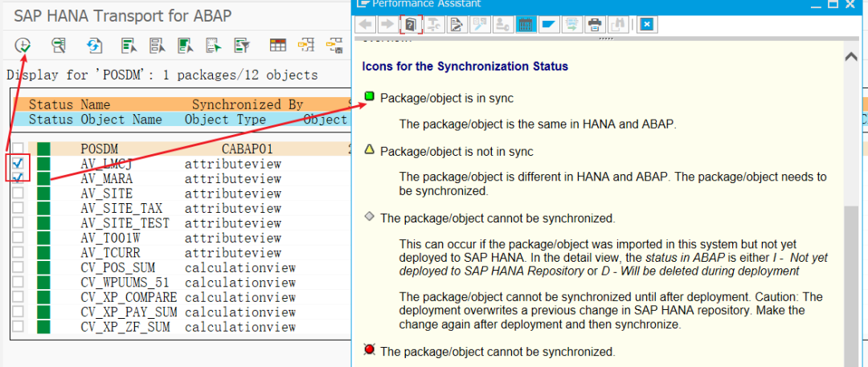Click the Technical Information hammer-and-wrench icon
The image size is (868, 367).
pyautogui.click(x=436, y=24)
